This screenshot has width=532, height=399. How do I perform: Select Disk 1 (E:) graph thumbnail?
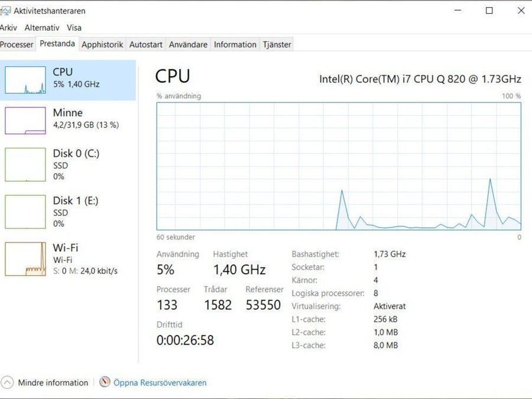tap(25, 212)
